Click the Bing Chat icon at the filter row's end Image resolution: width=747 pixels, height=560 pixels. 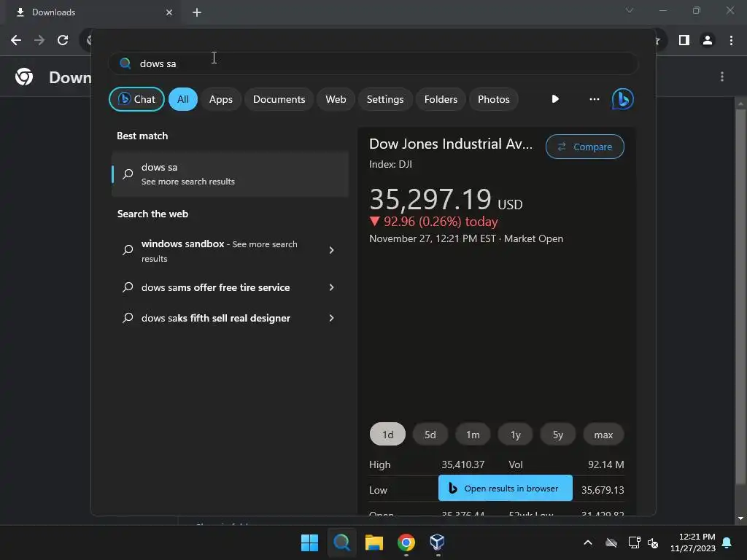coord(623,99)
